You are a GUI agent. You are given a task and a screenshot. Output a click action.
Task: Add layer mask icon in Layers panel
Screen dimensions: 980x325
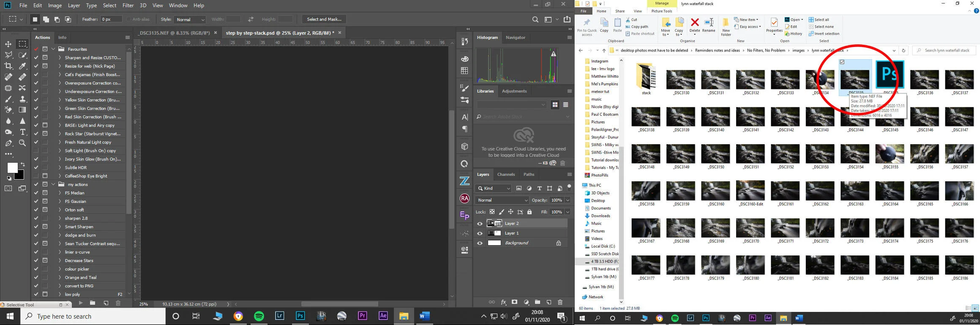[514, 302]
